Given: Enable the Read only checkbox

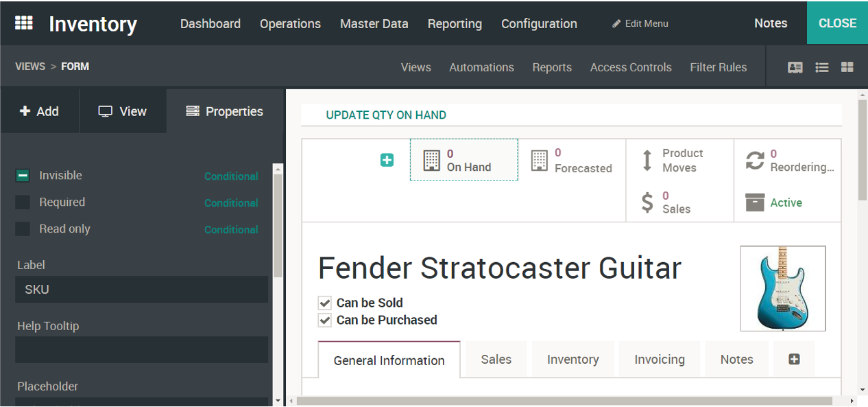Looking at the screenshot, I should 23,229.
